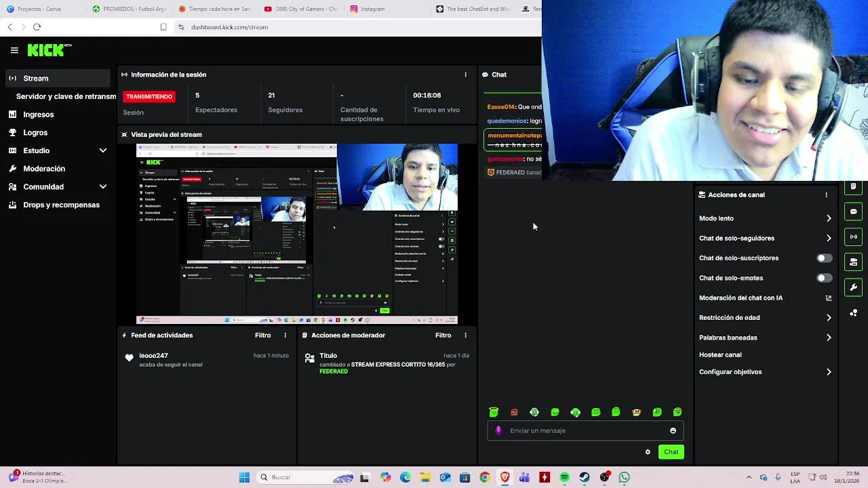Viewport: 868px width, 488px height.
Task: Click the address bar dashboard.kick.com/stream
Action: (229, 27)
